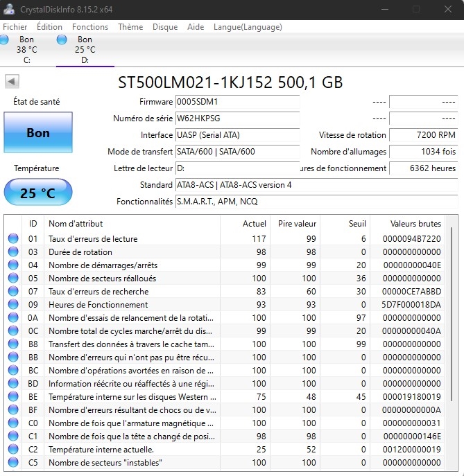The image size is (464, 476).
Task: Click status orb for attribute 09 power-on hours
Action: (13, 305)
